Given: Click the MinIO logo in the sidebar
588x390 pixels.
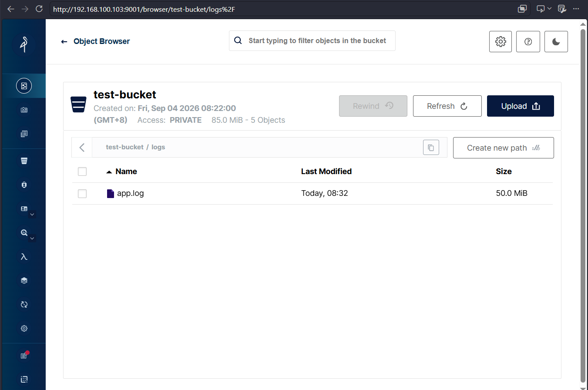Looking at the screenshot, I should click(24, 44).
